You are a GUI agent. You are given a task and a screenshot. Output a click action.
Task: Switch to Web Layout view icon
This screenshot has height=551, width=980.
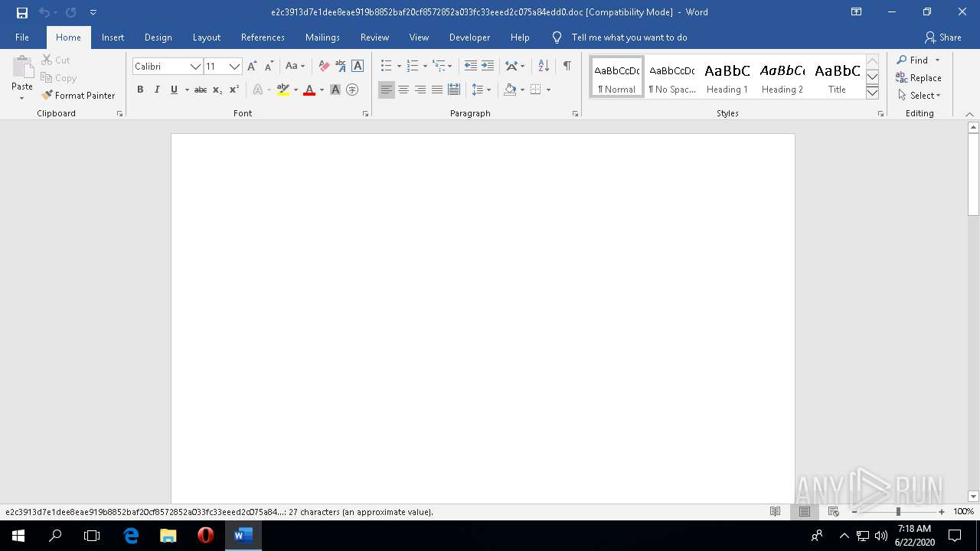(833, 511)
